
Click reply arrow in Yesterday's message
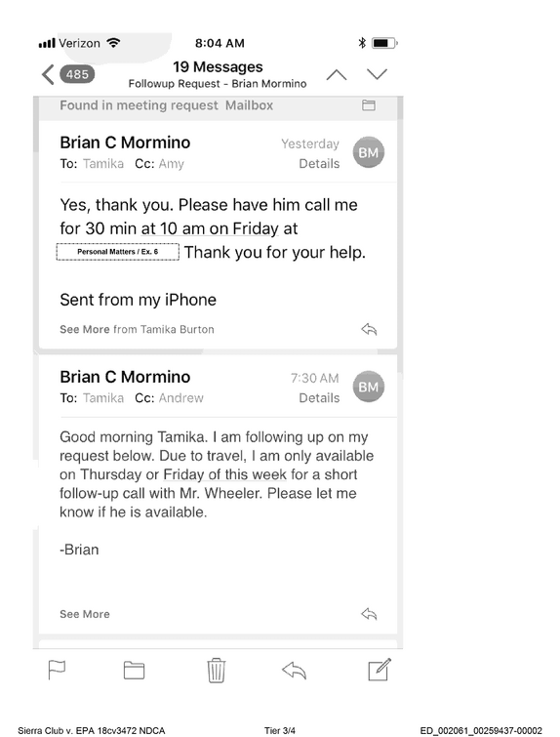(x=369, y=329)
